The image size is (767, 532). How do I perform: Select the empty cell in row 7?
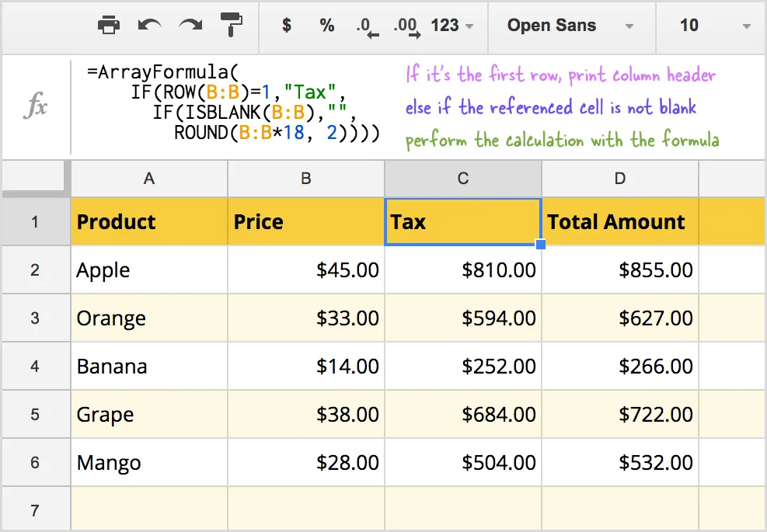point(148,508)
